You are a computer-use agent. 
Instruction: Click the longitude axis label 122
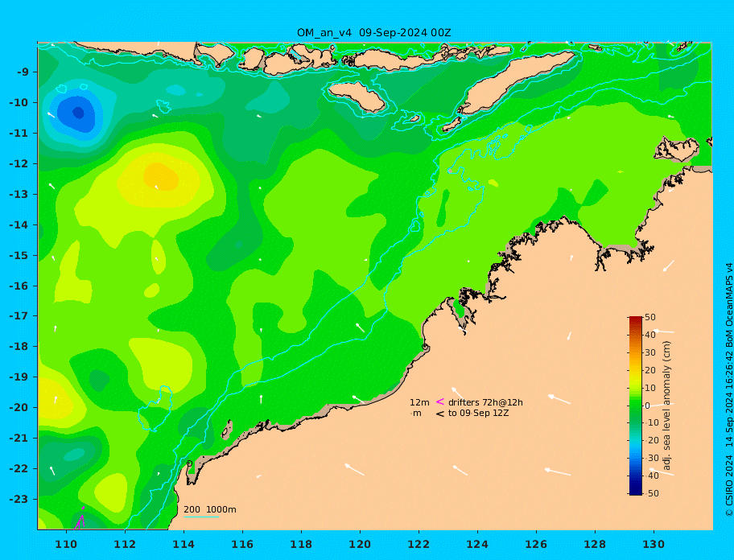[419, 545]
